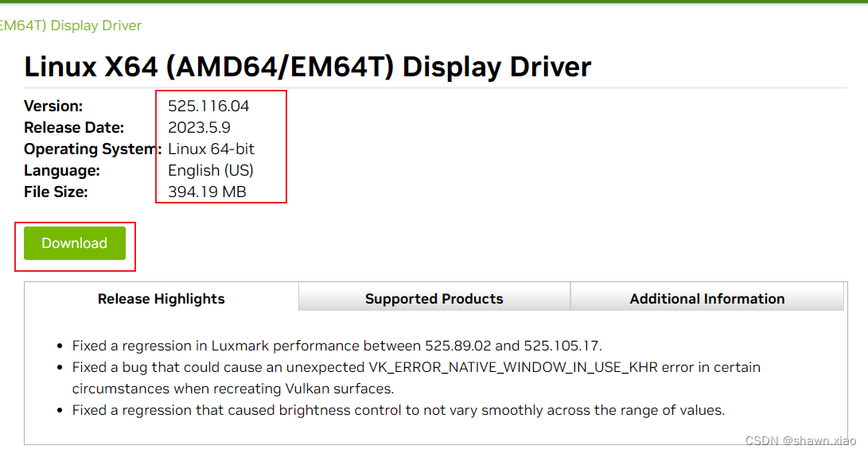Image resolution: width=868 pixels, height=453 pixels.
Task: Click the VK_ERROR_NATIVE_WINDOW_IN_USE_KHR bullet text
Action: 416,367
